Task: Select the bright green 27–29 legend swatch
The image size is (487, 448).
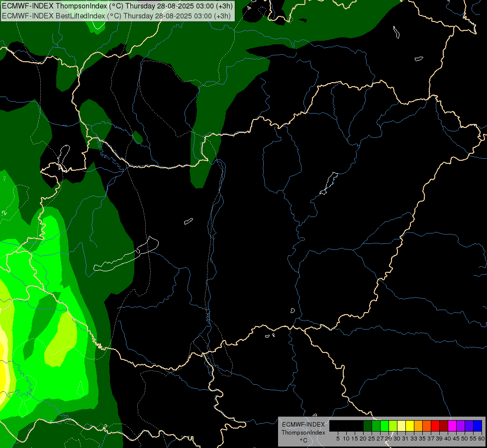Action: [x=385, y=426]
